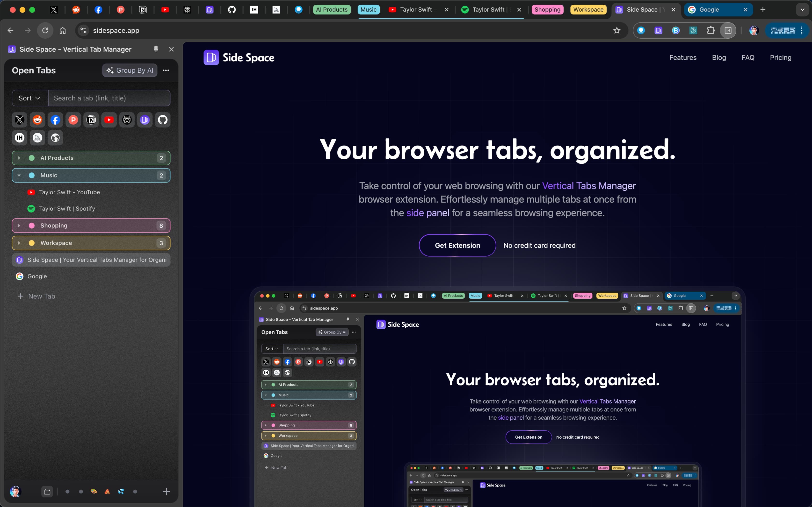Screen dimensions: 812x507
Task: Collapse the Music group in sidebar
Action: (19, 175)
